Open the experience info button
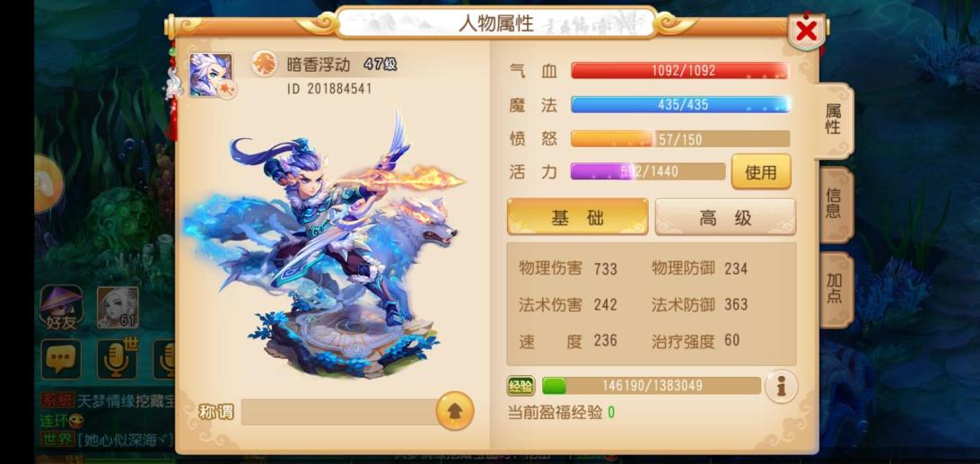The width and height of the screenshot is (980, 464). 782,387
